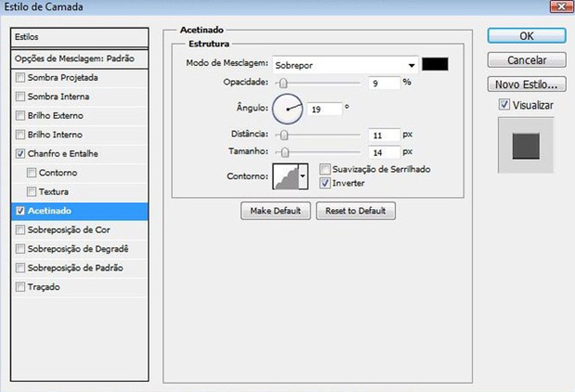The image size is (575, 392).
Task: Click the Cancelar button
Action: (x=526, y=60)
